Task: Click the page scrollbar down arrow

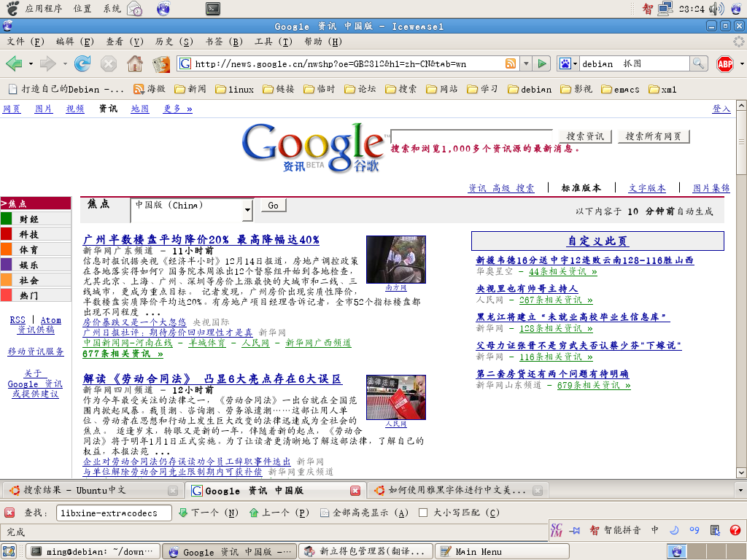Action: tap(741, 472)
